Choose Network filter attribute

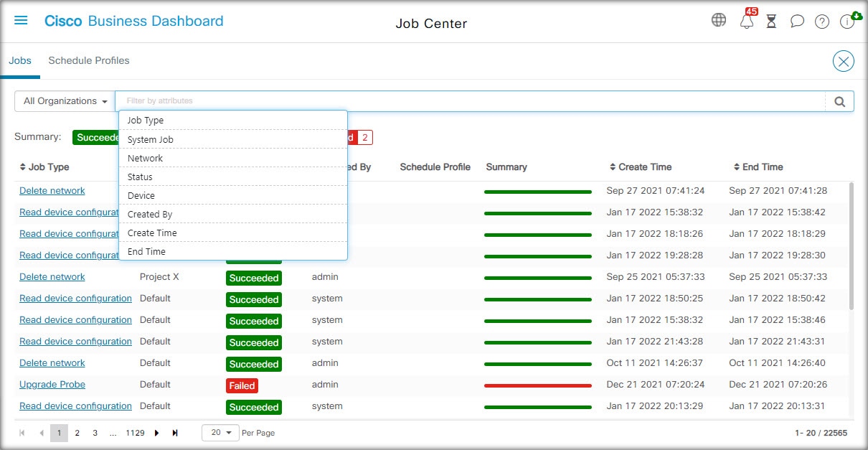click(233, 158)
